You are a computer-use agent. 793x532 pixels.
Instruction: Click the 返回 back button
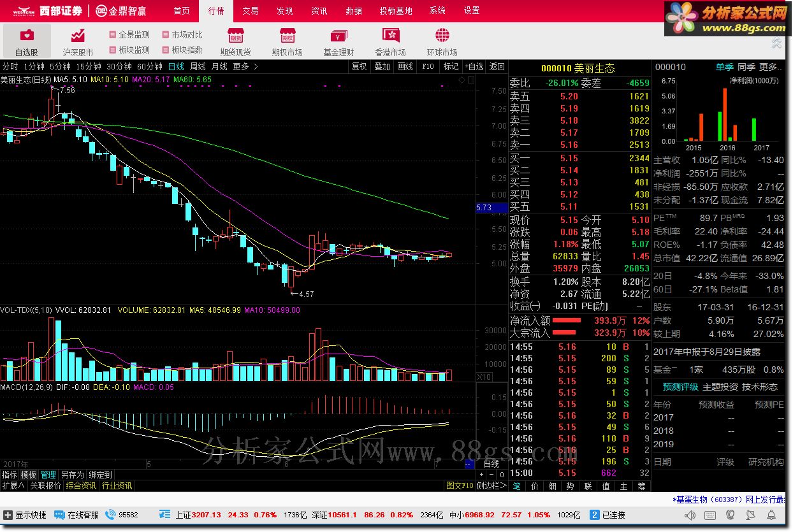(497, 66)
